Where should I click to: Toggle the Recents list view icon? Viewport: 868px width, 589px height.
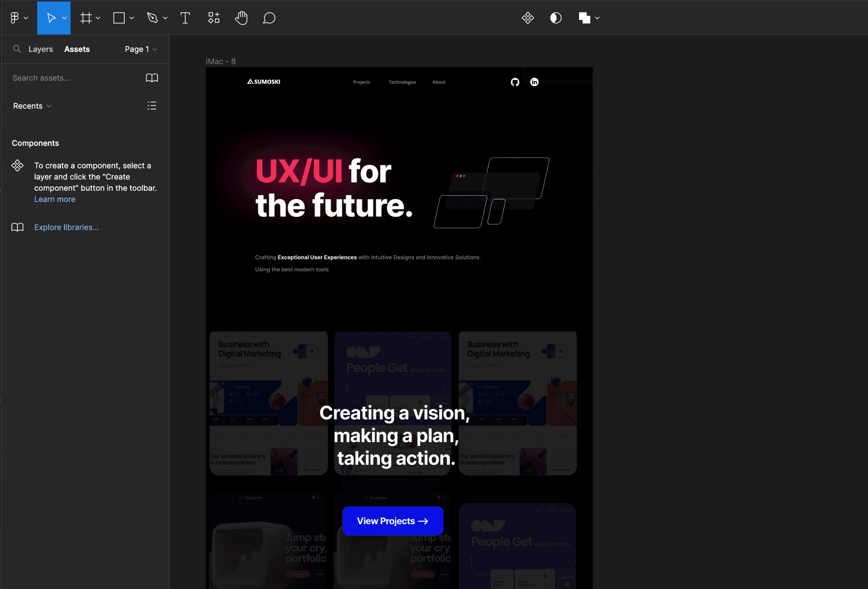click(152, 106)
